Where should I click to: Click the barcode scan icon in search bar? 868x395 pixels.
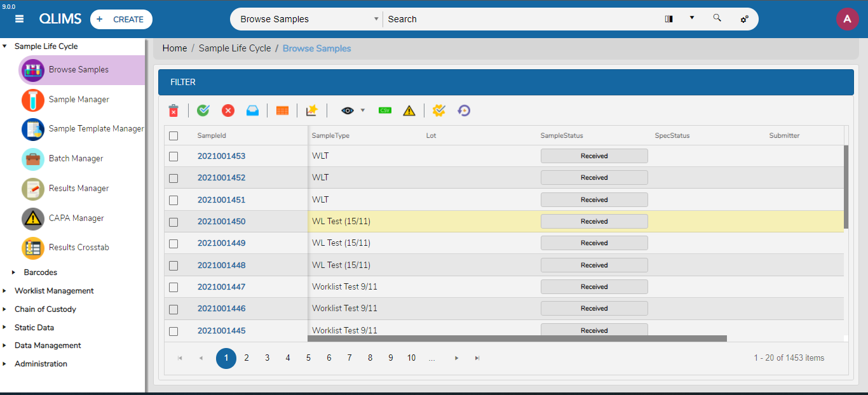coord(668,19)
